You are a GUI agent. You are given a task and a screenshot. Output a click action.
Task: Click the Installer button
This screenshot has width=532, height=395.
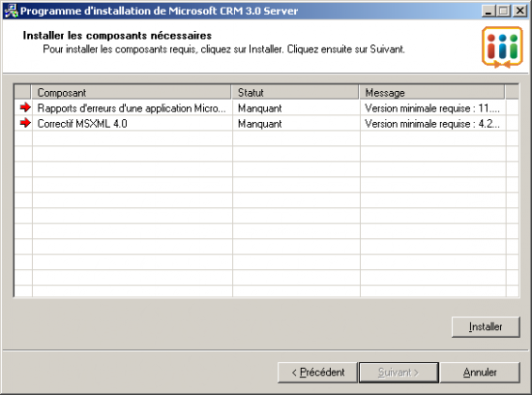(486, 326)
